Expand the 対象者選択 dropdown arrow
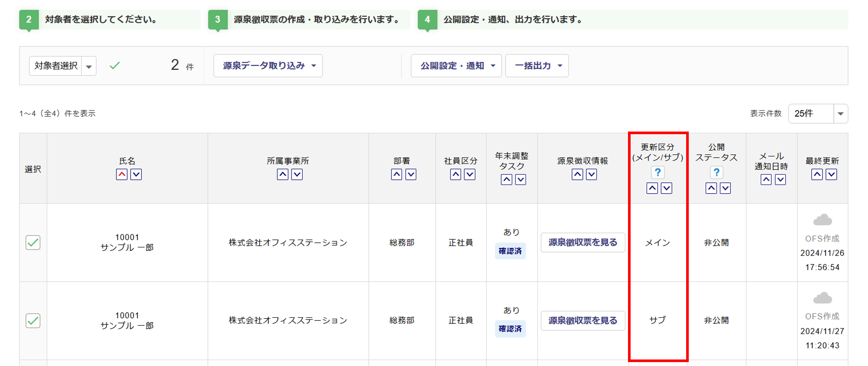 coord(89,66)
